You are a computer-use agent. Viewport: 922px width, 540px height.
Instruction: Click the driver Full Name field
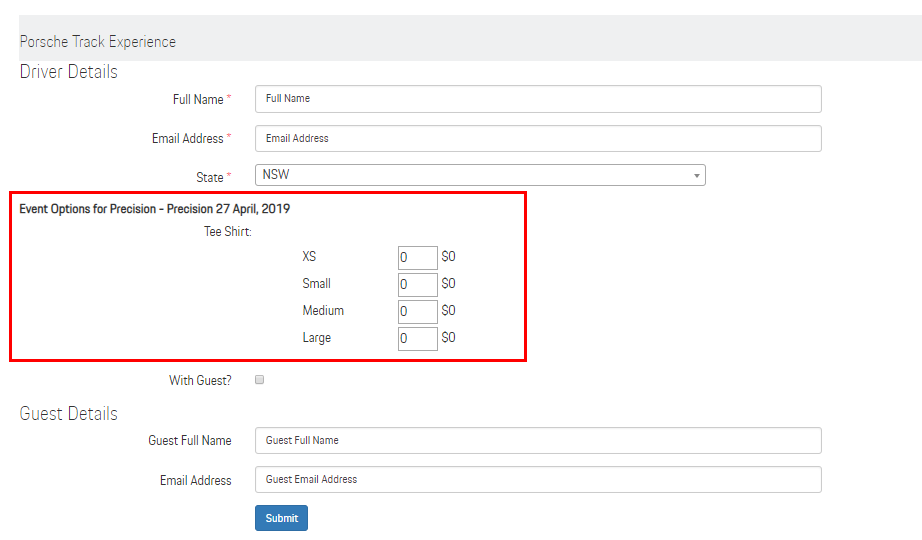point(538,99)
